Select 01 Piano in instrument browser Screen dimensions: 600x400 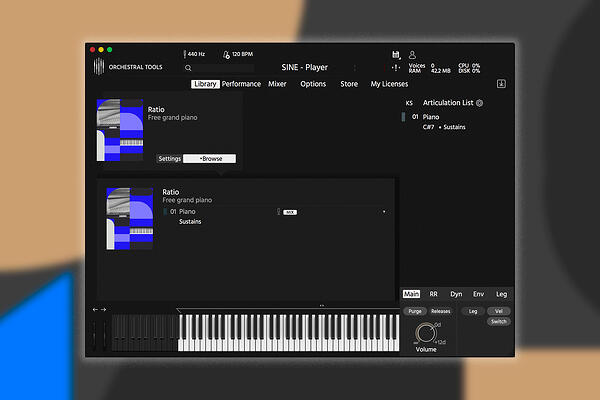[183, 212]
